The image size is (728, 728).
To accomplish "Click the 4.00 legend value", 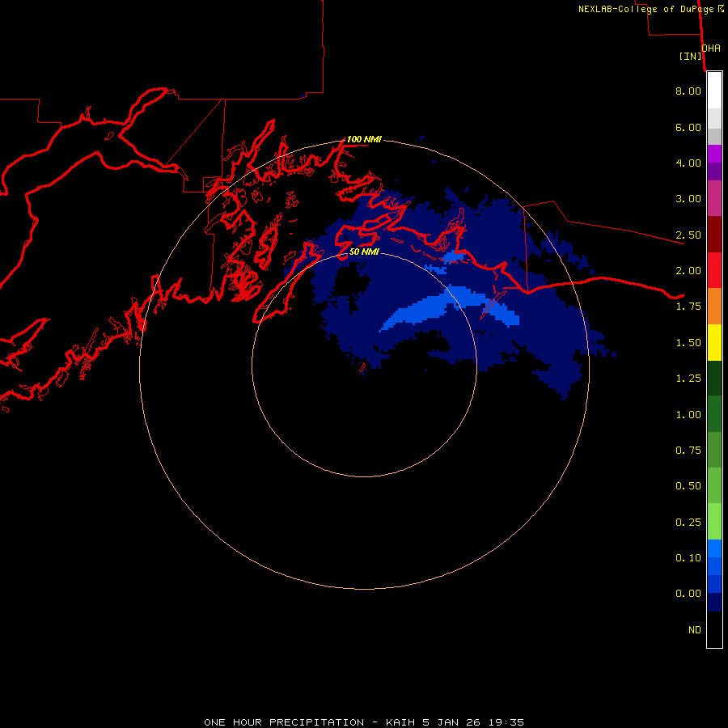I will tap(688, 163).
